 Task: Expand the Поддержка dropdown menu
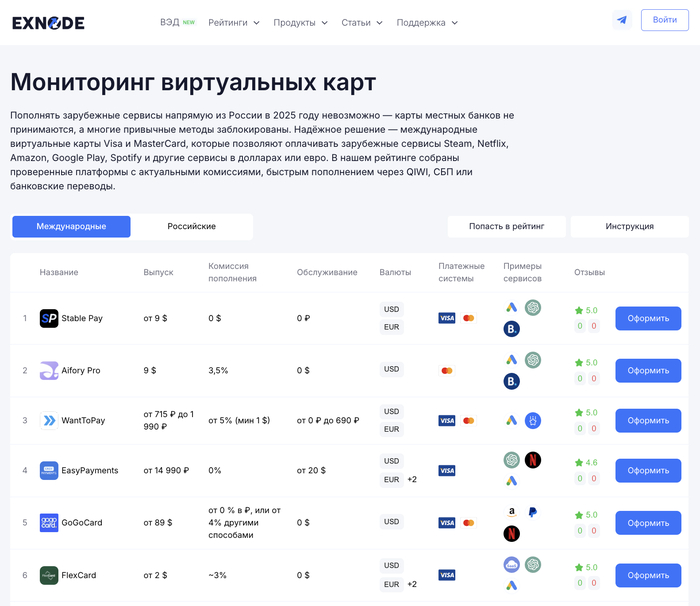pyautogui.click(x=427, y=23)
